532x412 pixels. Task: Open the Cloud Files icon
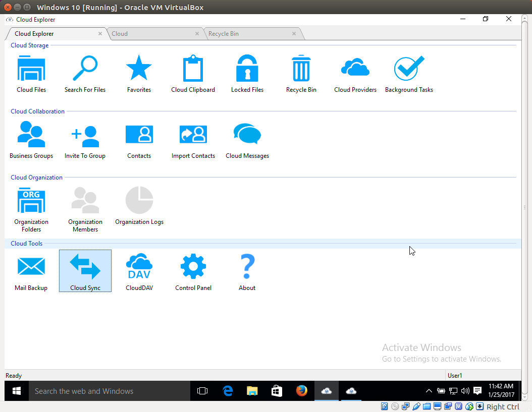[x=31, y=74]
